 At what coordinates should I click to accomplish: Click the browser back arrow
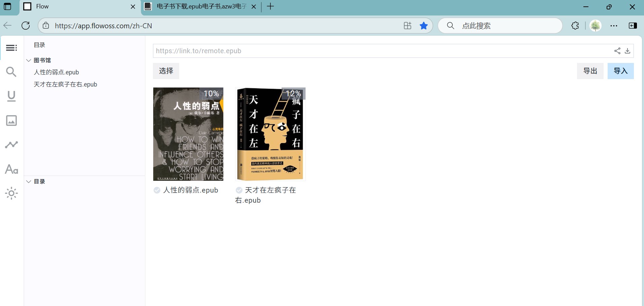pyautogui.click(x=7, y=26)
